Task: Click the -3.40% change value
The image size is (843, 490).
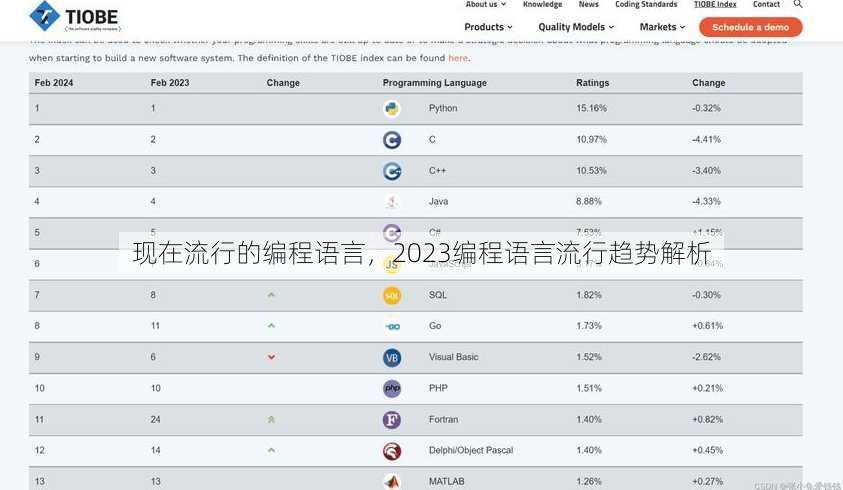Action: [x=706, y=171]
